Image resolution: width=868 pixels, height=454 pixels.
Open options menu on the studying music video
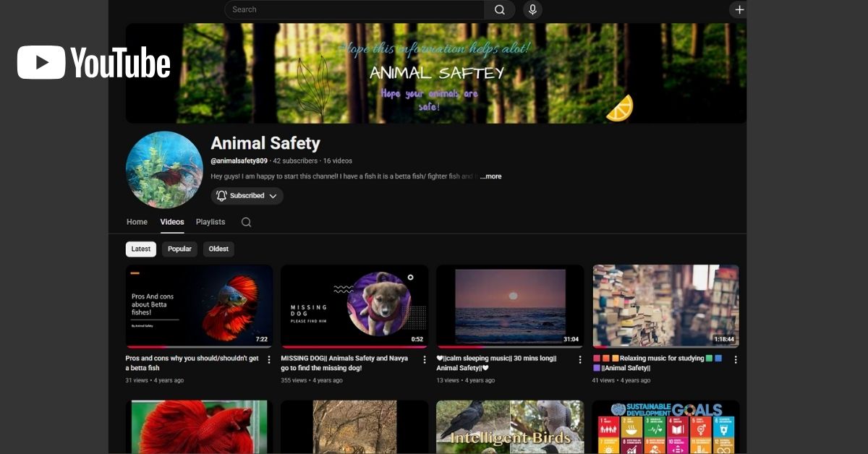coord(736,359)
